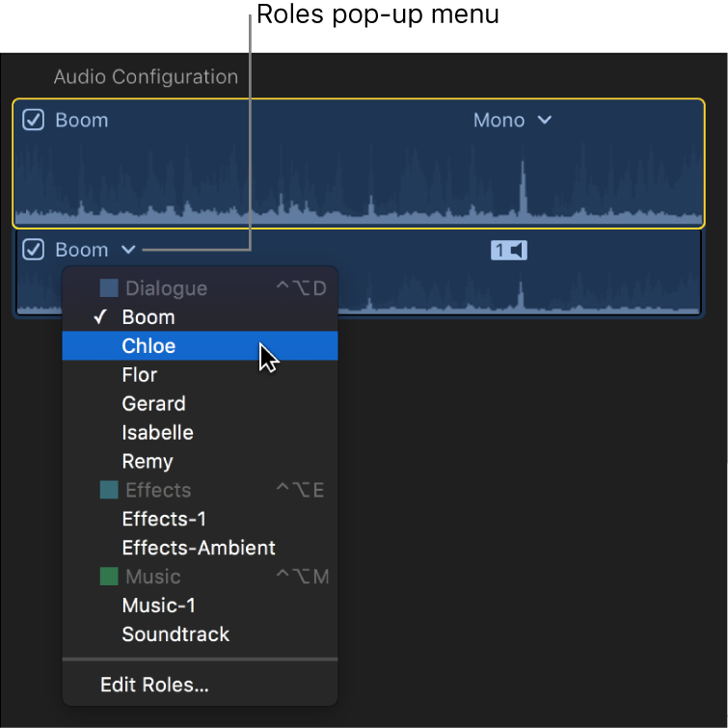Screen dimensions: 728x728
Task: Open Edit Roles dialog
Action: [154, 686]
